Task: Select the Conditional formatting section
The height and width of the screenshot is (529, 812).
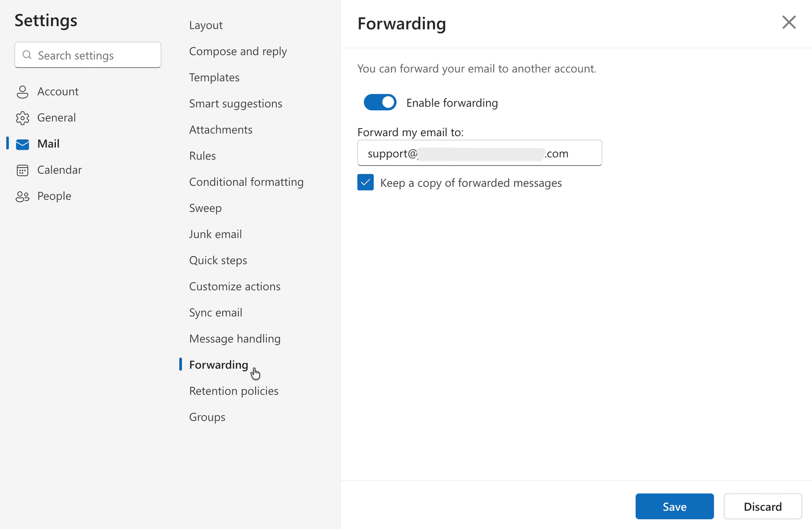Action: (246, 181)
